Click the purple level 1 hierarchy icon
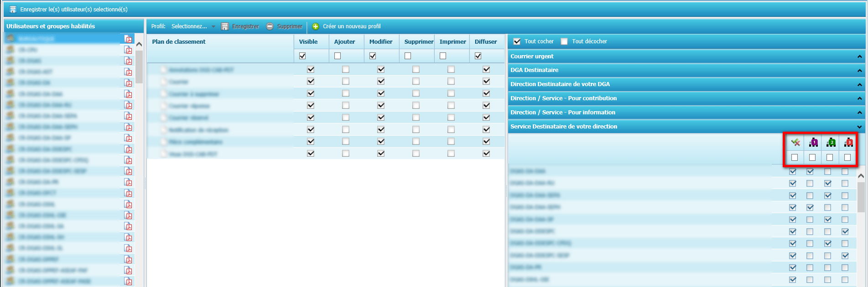Screen dimensions: 868x287 [813, 143]
